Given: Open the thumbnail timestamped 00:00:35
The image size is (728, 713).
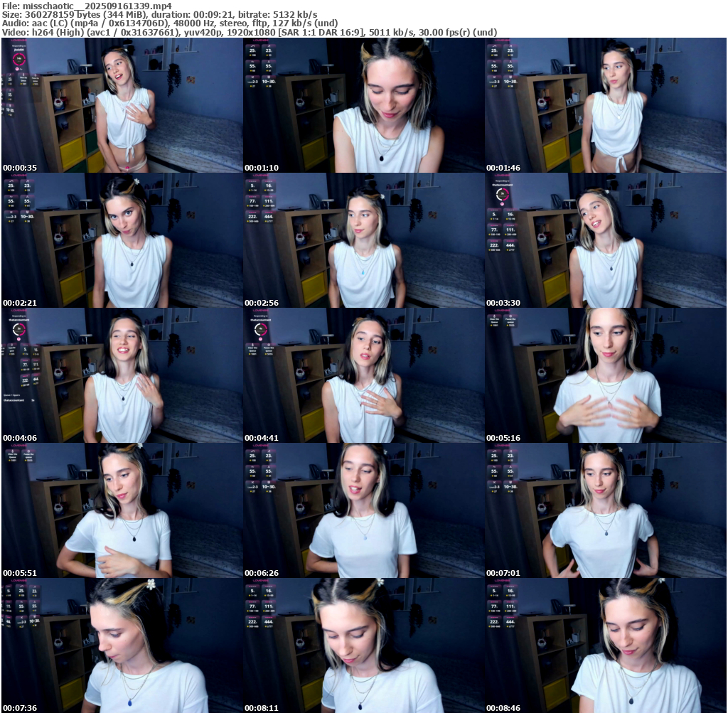Looking at the screenshot, I should (122, 105).
